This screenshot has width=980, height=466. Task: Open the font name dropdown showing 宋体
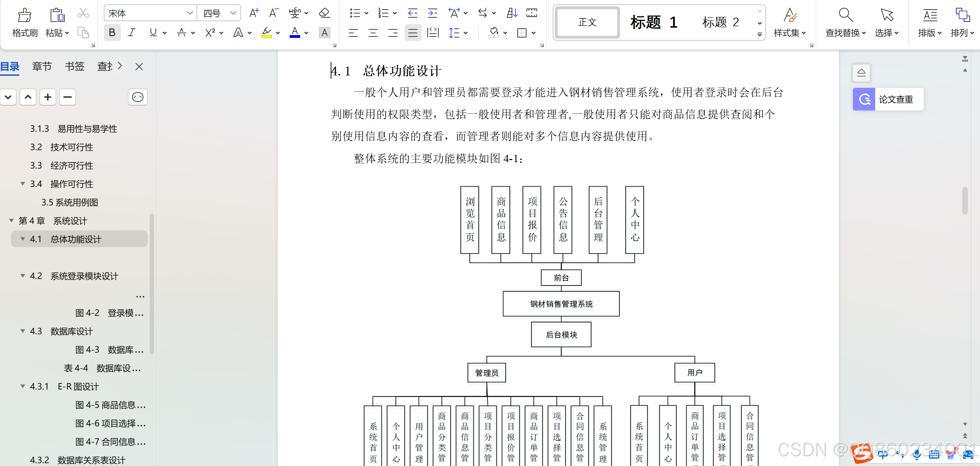[190, 13]
